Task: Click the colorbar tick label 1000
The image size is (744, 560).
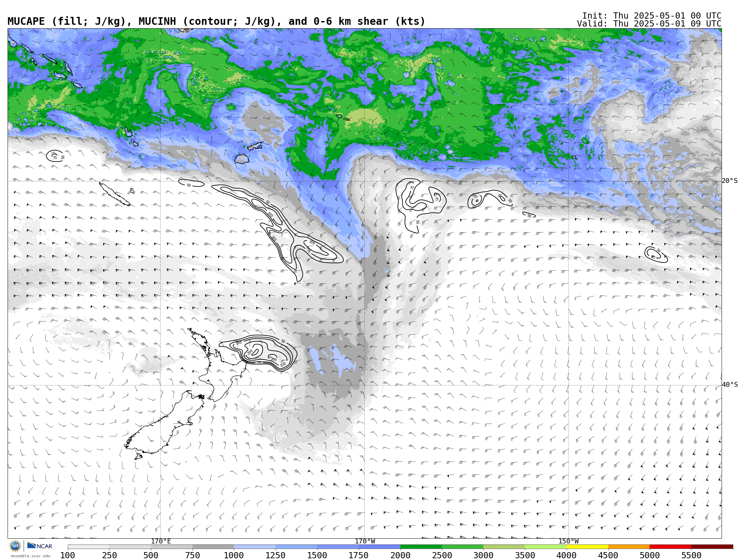Action: click(x=234, y=556)
